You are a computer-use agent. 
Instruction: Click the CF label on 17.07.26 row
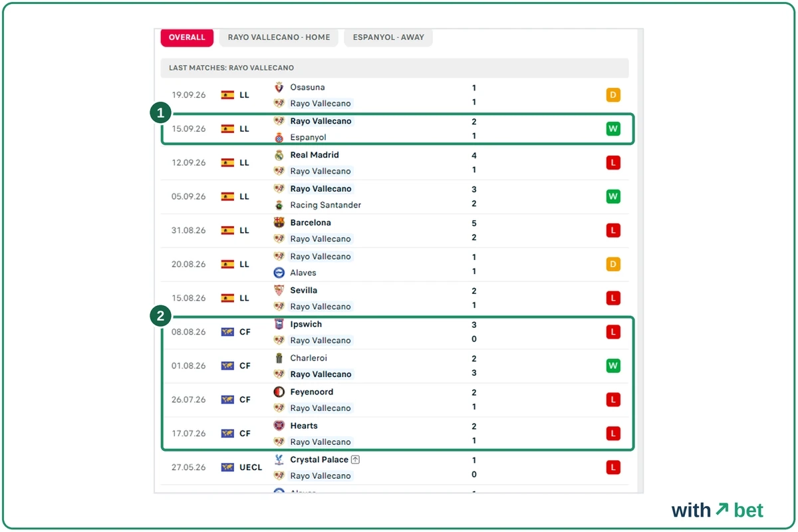click(x=245, y=434)
